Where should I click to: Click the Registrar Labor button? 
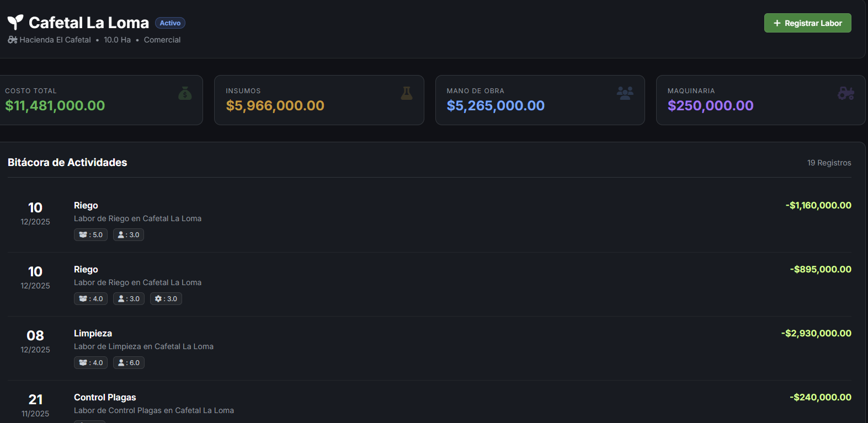click(807, 23)
